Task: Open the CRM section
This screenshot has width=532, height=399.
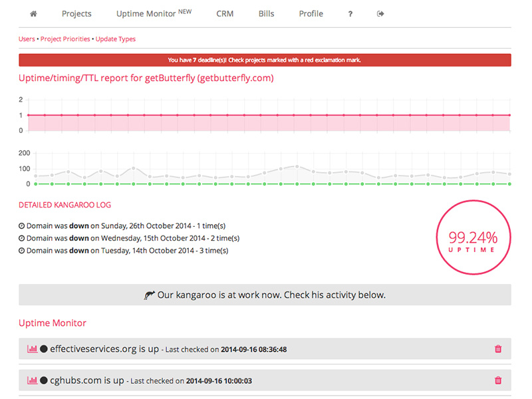Action: 225,14
